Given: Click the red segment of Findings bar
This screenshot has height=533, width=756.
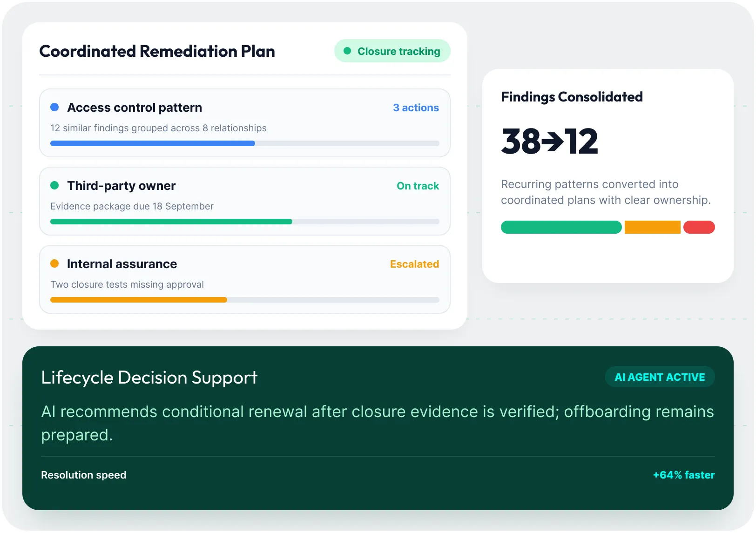Looking at the screenshot, I should (x=699, y=227).
